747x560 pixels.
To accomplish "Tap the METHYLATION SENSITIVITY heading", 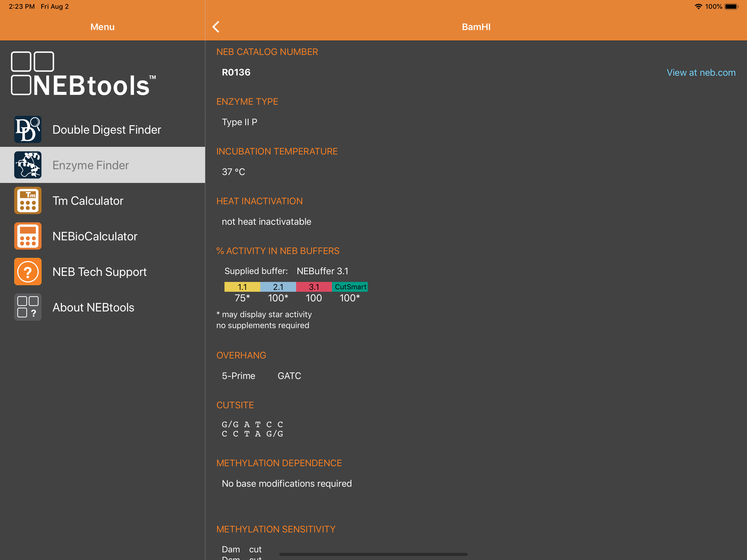I will click(x=276, y=529).
